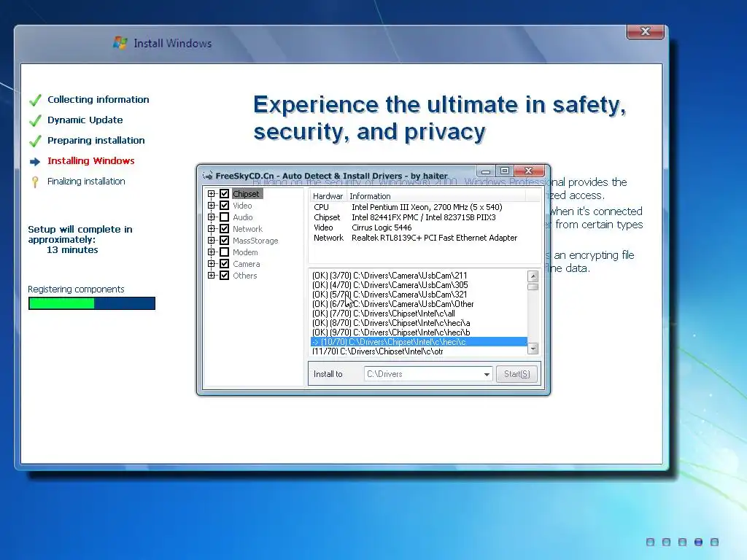
Task: Uncheck the Video driver checkbox
Action: [225, 206]
